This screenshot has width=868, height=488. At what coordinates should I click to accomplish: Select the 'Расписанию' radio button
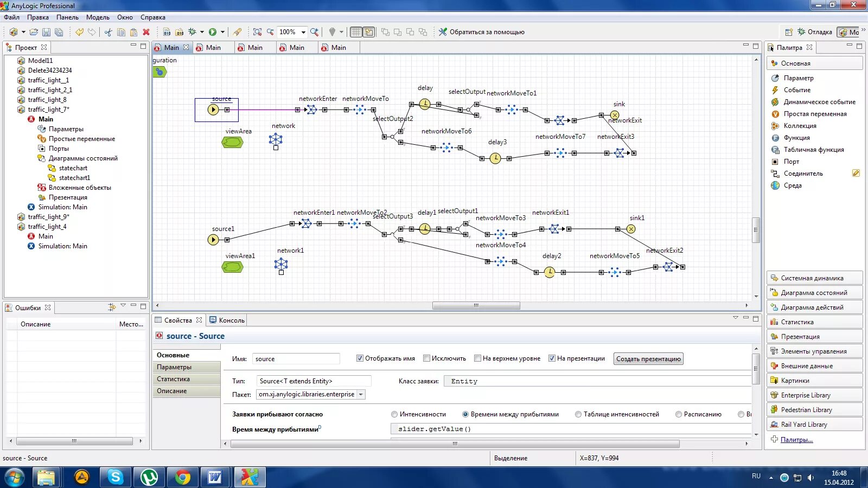point(679,414)
